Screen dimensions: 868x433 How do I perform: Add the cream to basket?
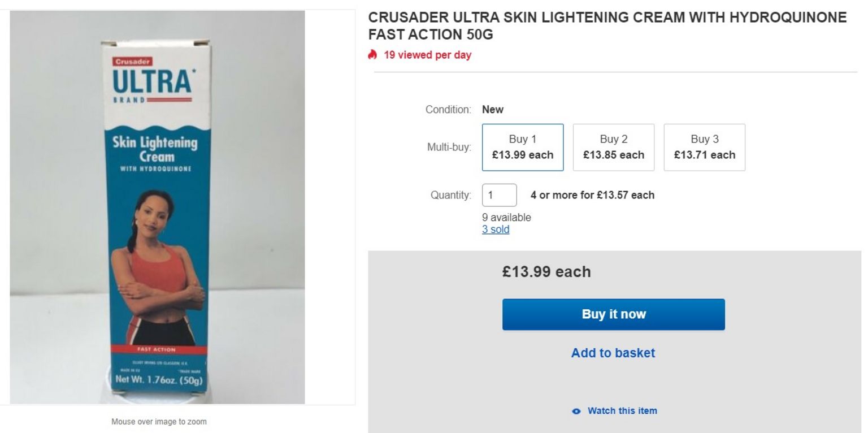613,353
